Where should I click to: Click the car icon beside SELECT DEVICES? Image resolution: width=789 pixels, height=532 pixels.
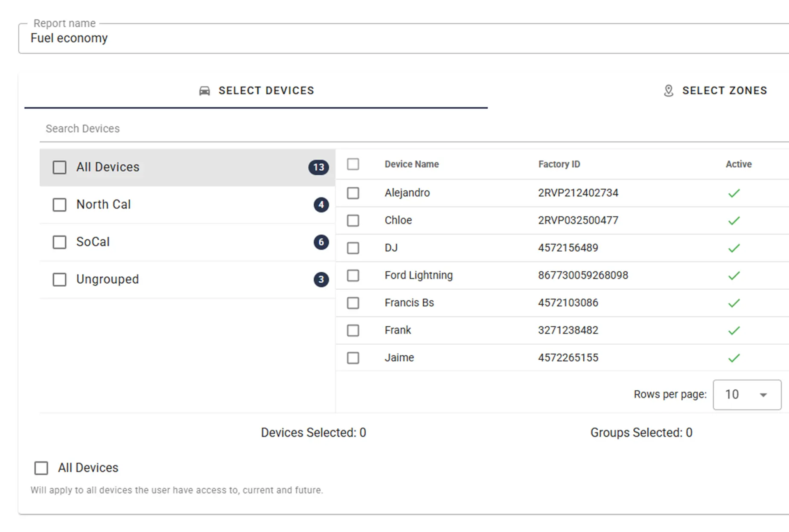(205, 90)
